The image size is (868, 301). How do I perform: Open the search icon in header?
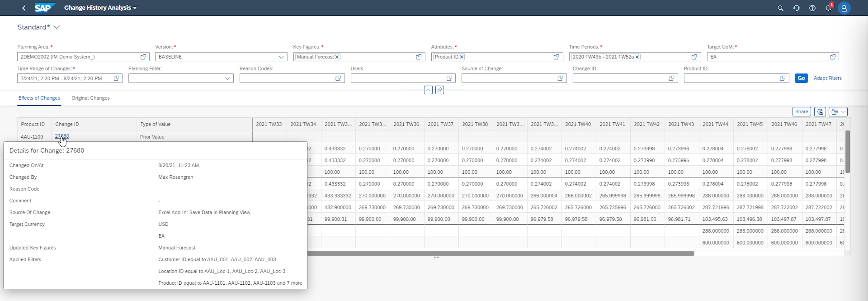(781, 8)
